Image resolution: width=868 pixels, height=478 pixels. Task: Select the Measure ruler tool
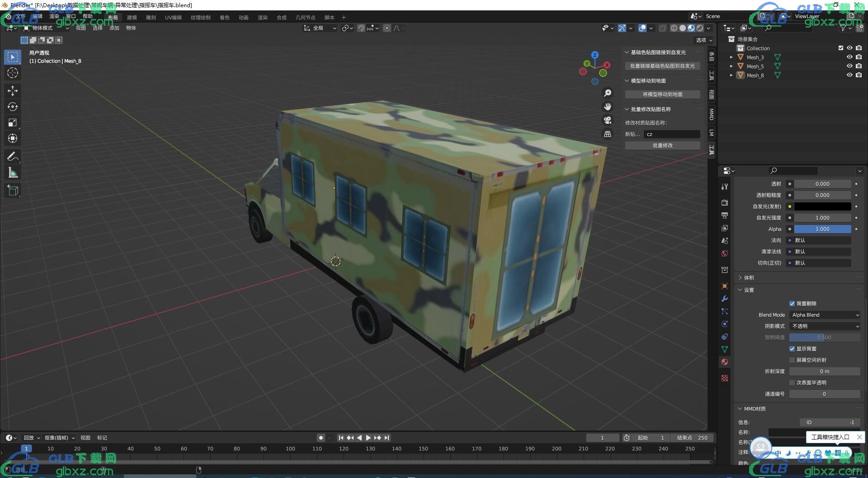point(13,172)
